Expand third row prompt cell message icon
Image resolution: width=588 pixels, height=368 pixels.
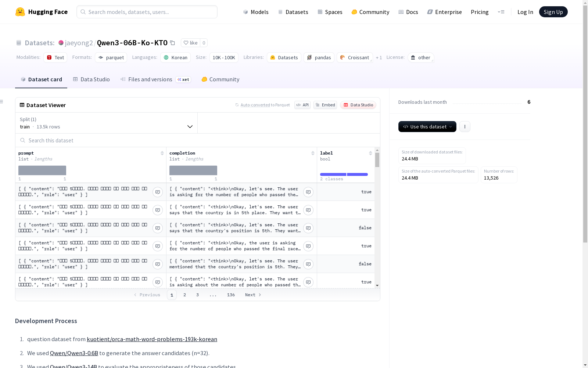[x=158, y=228]
